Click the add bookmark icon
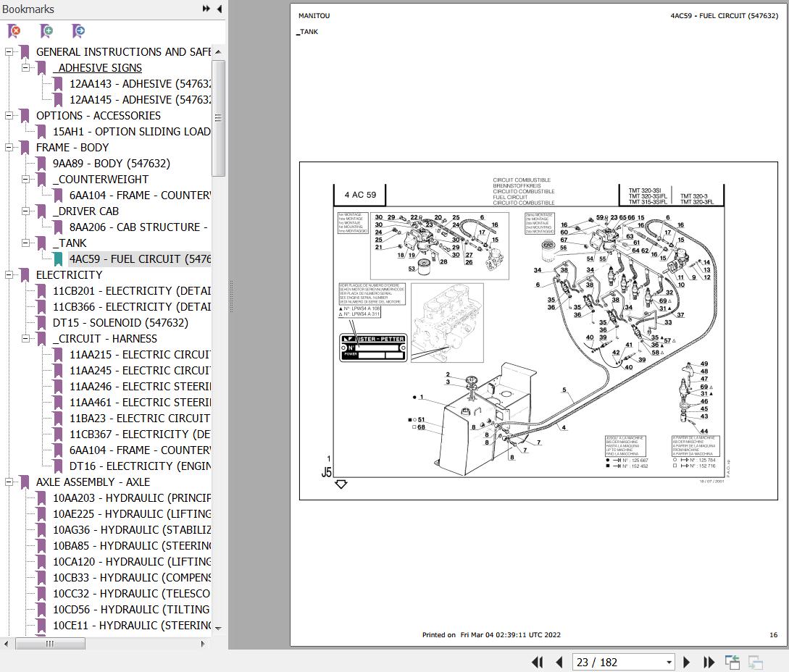Screen dimensions: 789x672 tap(46, 31)
